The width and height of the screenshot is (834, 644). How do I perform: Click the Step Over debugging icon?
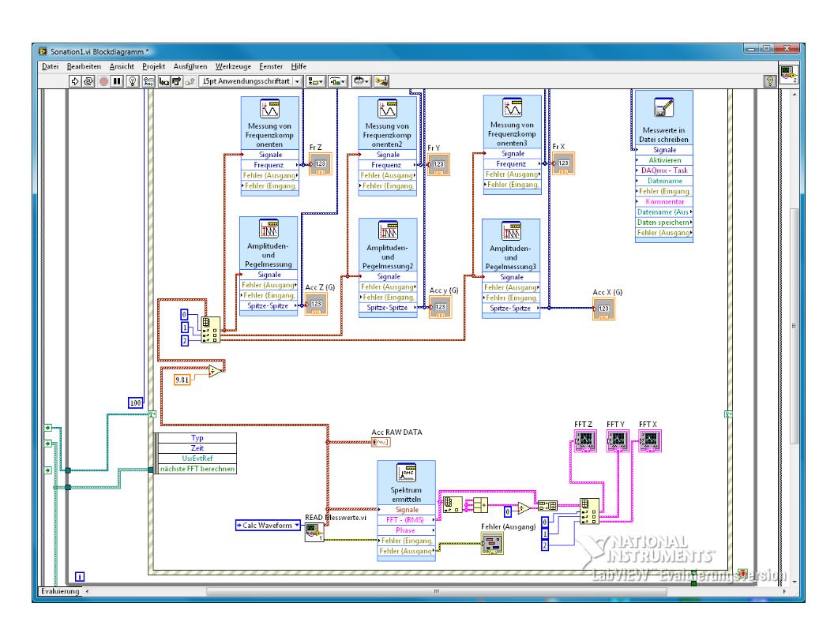(177, 81)
